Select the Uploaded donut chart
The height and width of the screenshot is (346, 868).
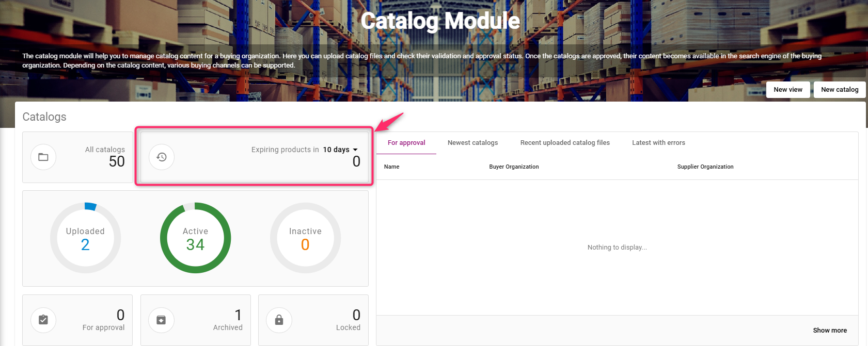pos(86,238)
